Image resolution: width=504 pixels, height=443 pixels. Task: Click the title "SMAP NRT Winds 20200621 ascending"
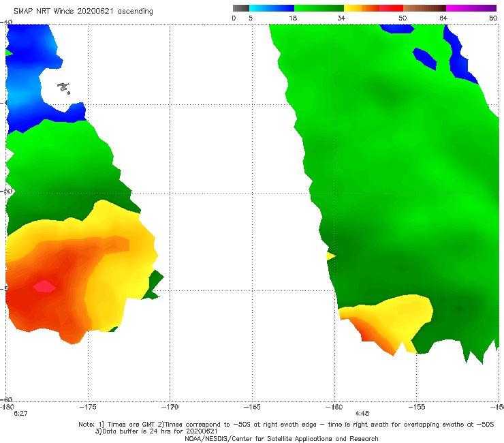coord(83,12)
